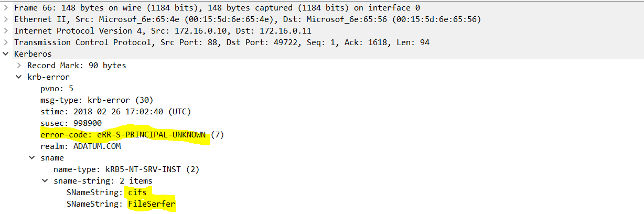Expand the Record Mark entry
644x214 pixels.
pyautogui.click(x=18, y=65)
